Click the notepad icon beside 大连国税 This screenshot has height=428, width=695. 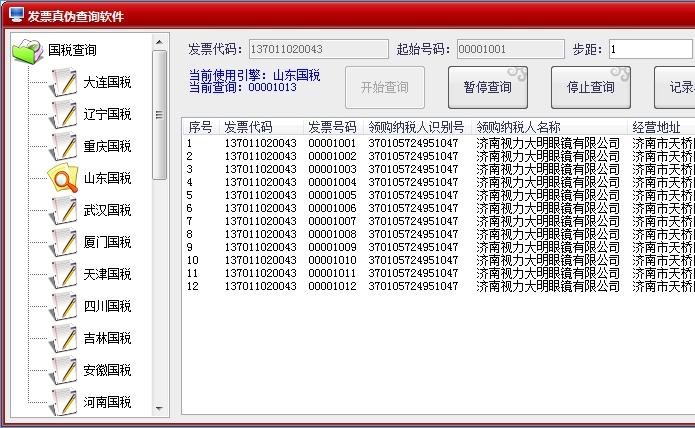pyautogui.click(x=63, y=82)
